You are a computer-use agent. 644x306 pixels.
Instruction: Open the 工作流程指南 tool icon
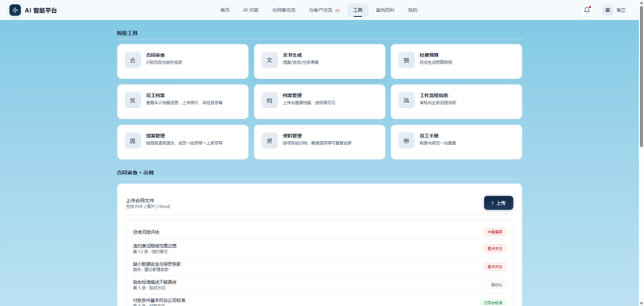point(407,100)
